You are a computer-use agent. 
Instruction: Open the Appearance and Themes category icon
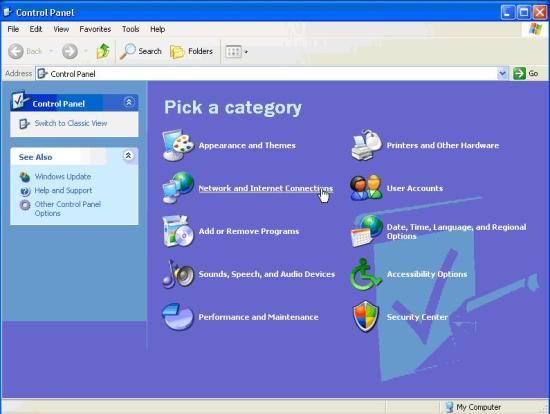click(178, 145)
